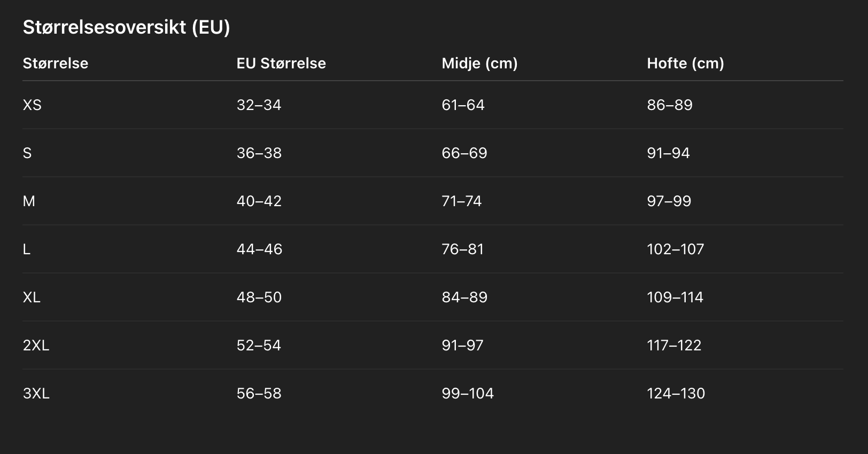The width and height of the screenshot is (868, 454).
Task: Click the Størrelse column header
Action: click(x=56, y=64)
